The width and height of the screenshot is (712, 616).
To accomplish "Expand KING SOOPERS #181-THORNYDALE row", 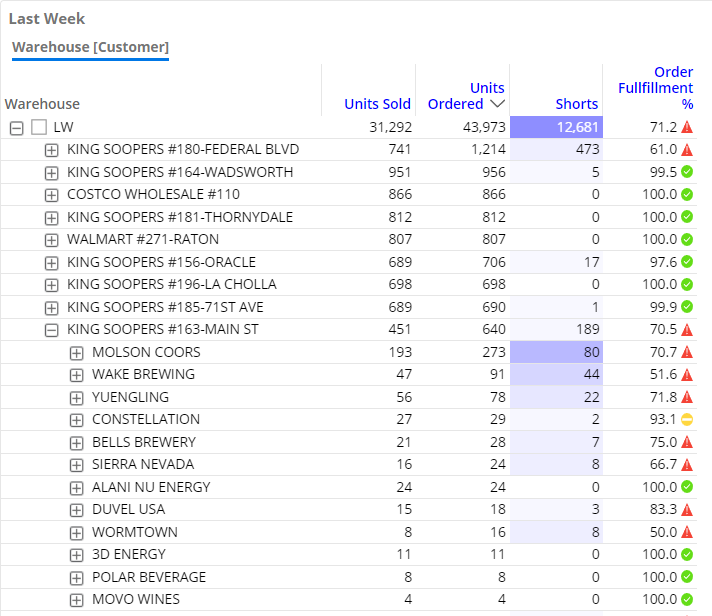I will (x=51, y=218).
